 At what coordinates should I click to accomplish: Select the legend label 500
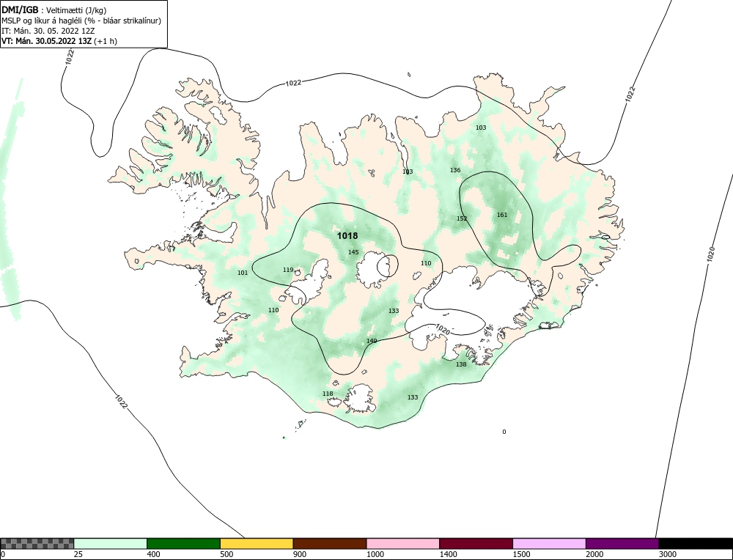pos(226,554)
